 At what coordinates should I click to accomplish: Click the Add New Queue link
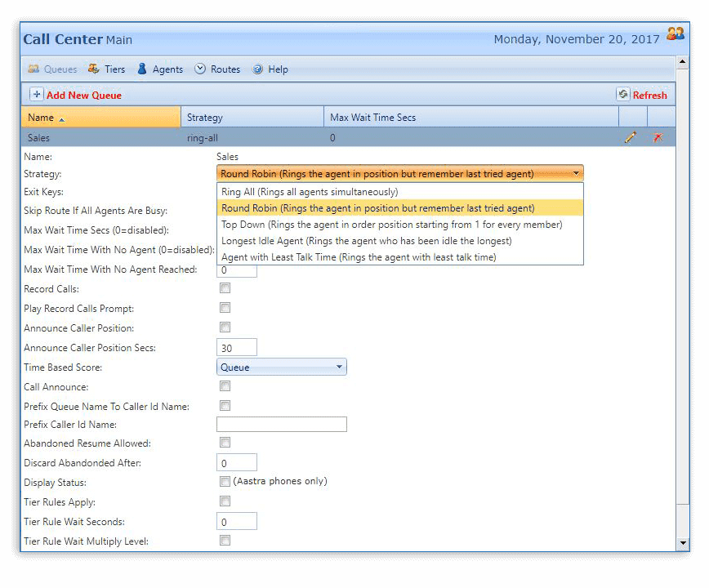tap(83, 96)
